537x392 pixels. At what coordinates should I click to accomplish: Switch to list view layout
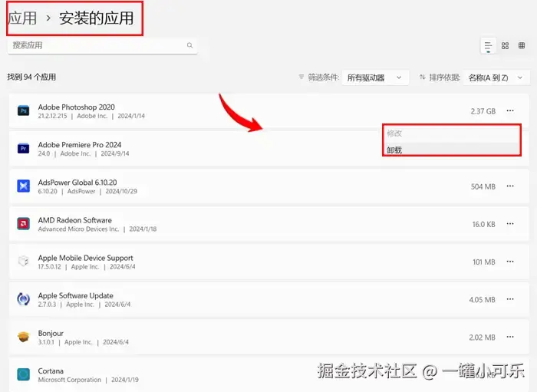click(x=488, y=46)
